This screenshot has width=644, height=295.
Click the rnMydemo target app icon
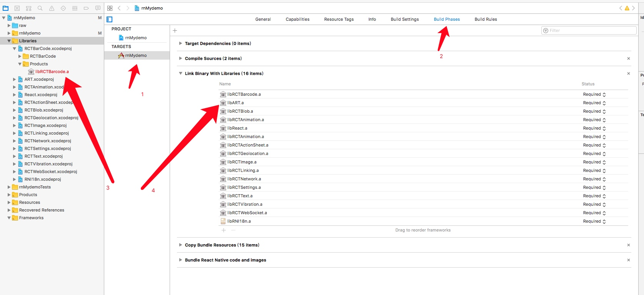pos(121,55)
